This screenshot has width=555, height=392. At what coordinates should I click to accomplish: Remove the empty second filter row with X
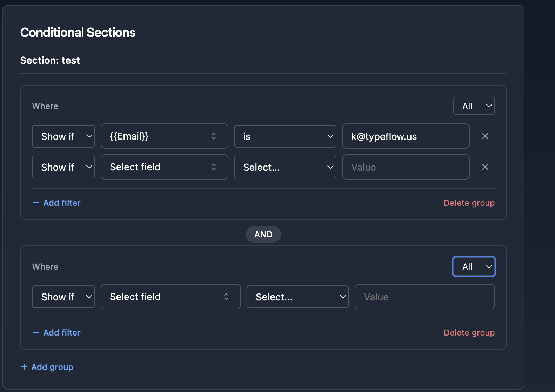(x=485, y=167)
